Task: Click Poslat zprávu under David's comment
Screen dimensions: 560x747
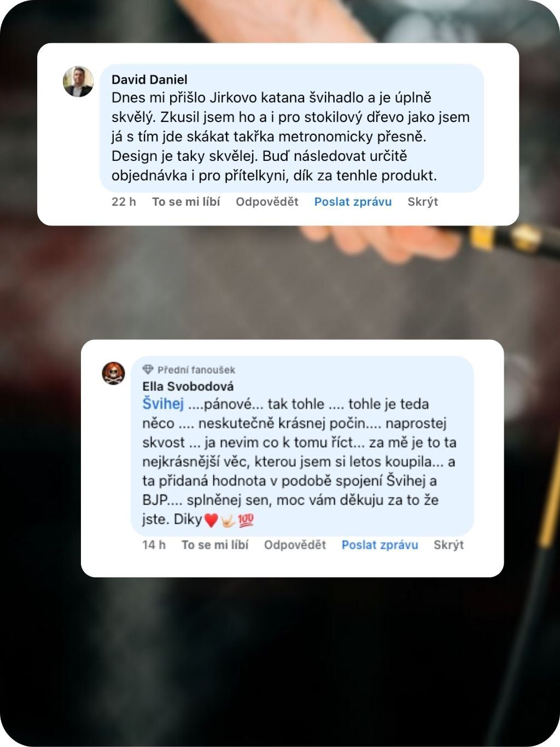Action: coord(353,202)
